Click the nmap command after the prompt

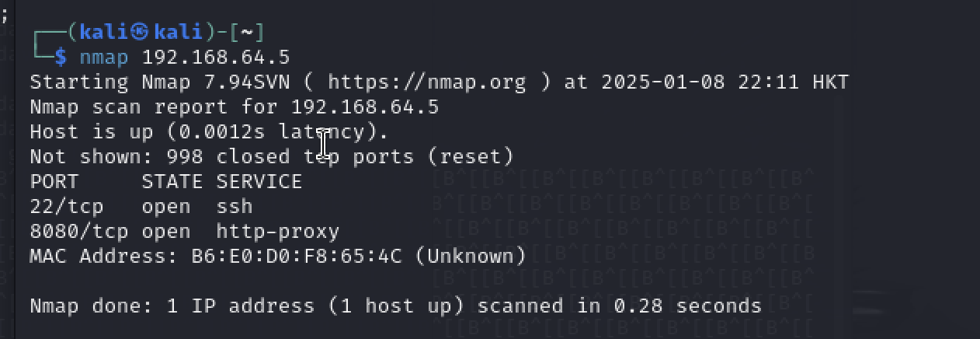[x=104, y=57]
